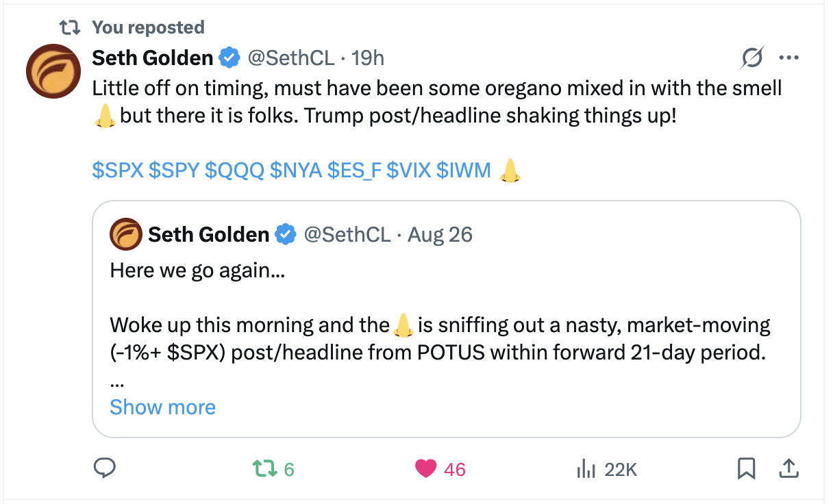Image resolution: width=833 pixels, height=504 pixels.
Task: Open the Aug 26 quoted post date
Action: 440,235
